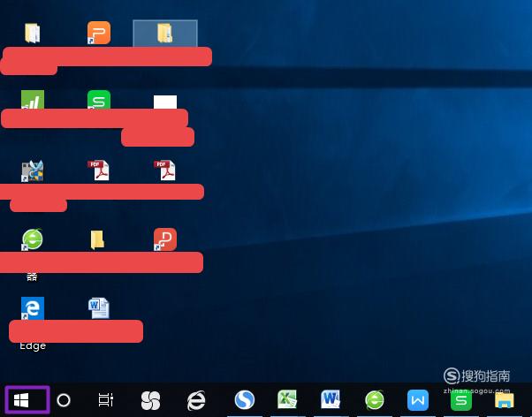Select the green S WPS desktop shortcut
This screenshot has width=532, height=417.
99,100
